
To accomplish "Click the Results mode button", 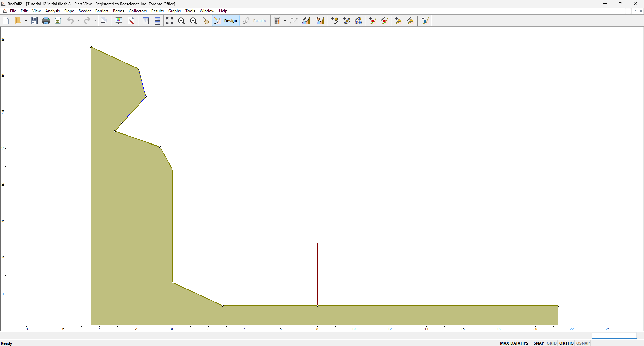I will coord(255,21).
